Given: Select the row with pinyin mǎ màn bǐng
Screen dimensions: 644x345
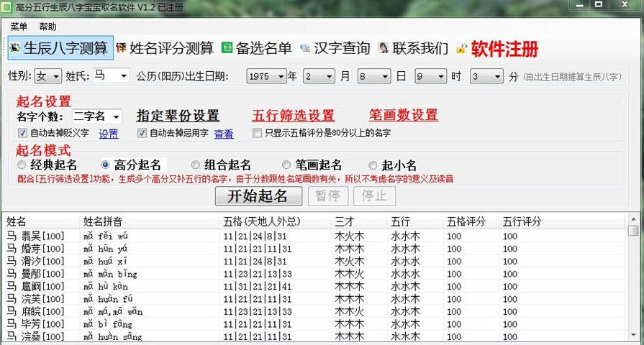Looking at the screenshot, I should pyautogui.click(x=314, y=274).
